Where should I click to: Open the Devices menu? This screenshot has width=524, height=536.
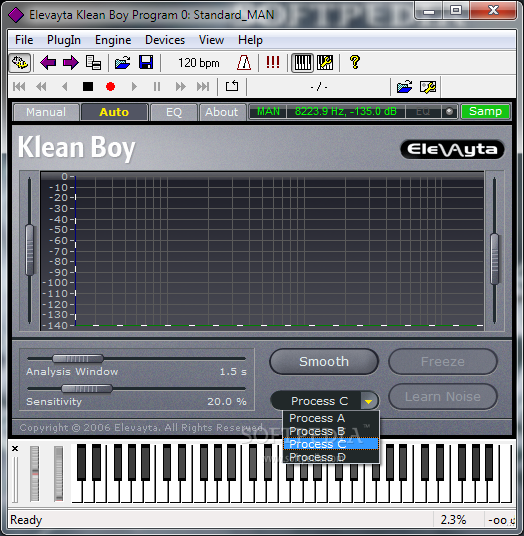tap(165, 40)
